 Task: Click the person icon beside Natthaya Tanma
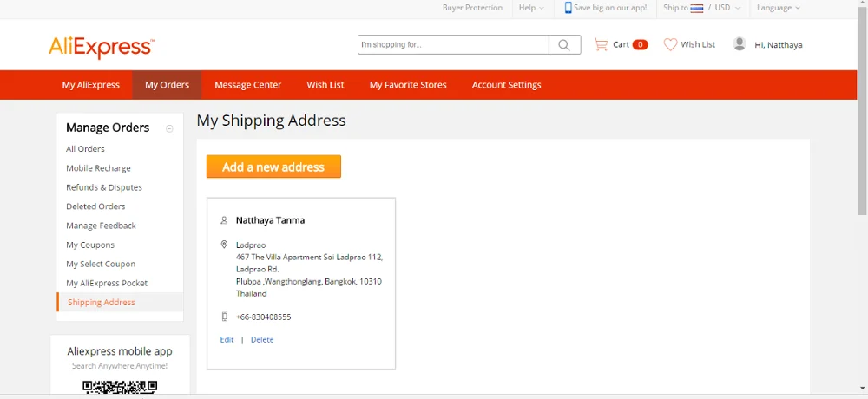pos(224,220)
